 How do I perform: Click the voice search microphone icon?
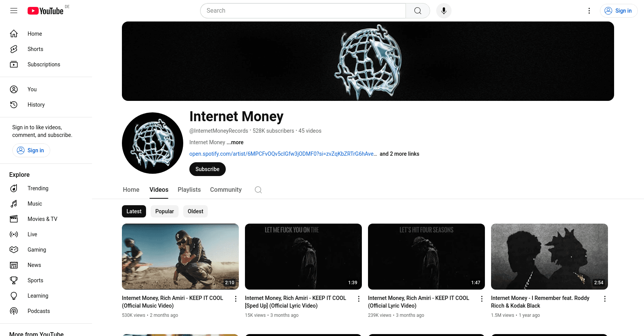pos(444,11)
